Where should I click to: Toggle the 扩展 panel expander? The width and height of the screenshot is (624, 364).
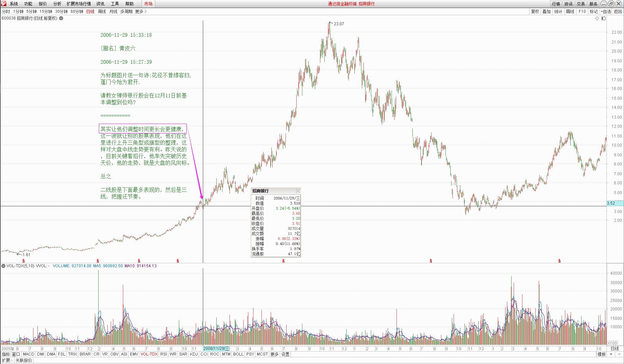coord(7,360)
